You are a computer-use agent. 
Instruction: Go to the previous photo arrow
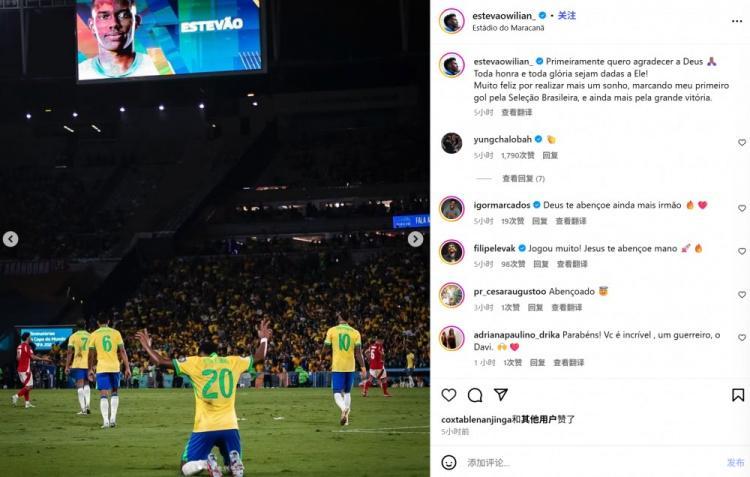[x=11, y=239]
